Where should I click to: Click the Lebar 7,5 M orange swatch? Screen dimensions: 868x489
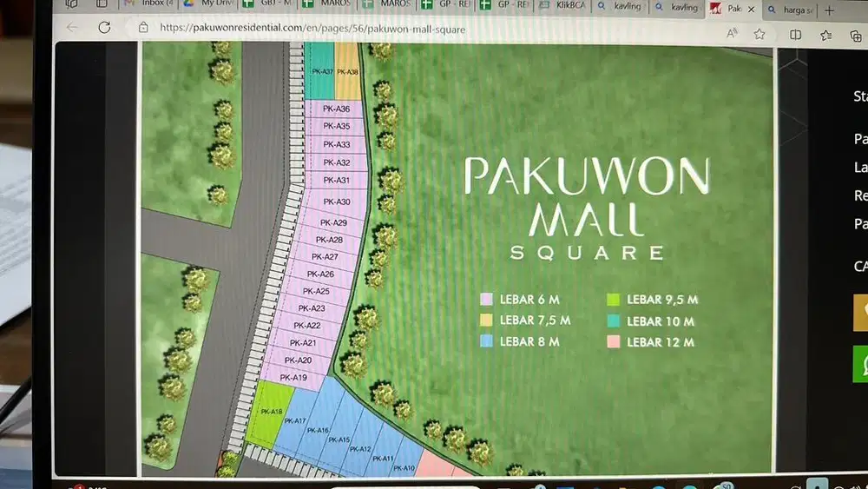[486, 320]
